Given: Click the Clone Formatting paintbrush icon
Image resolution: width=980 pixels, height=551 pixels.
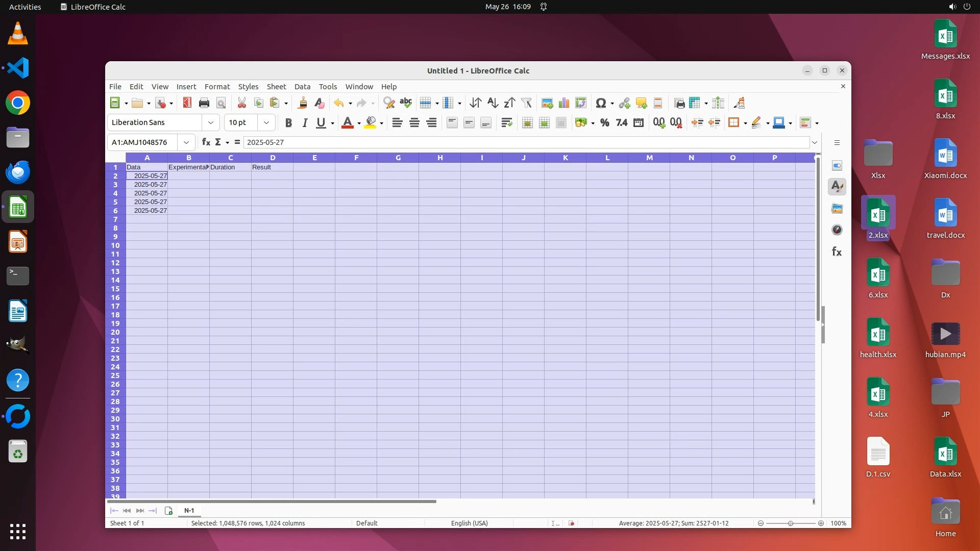Looking at the screenshot, I should (x=302, y=103).
